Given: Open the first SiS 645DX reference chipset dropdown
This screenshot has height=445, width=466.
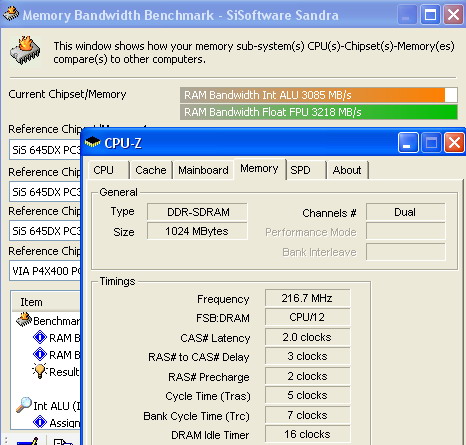Looking at the screenshot, I should coord(45,150).
